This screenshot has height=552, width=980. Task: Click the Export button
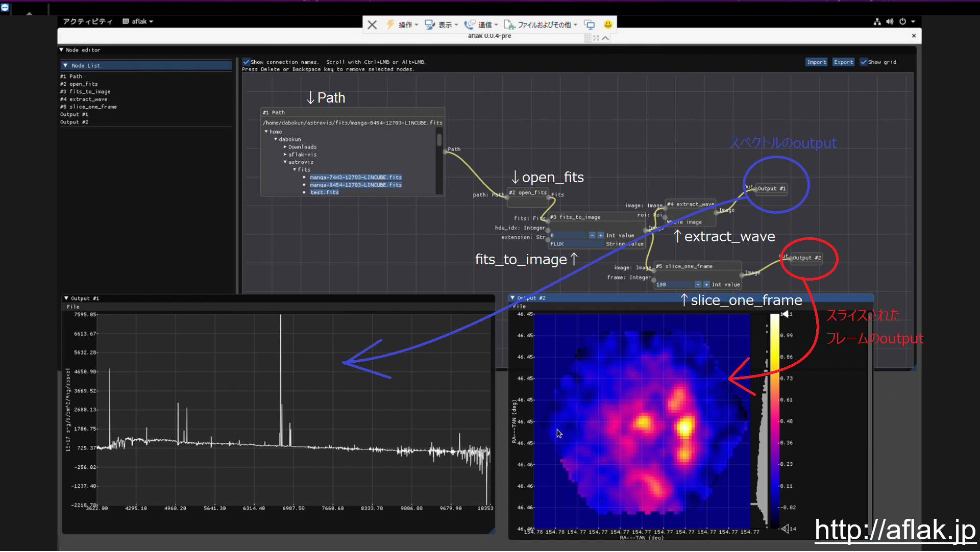843,62
